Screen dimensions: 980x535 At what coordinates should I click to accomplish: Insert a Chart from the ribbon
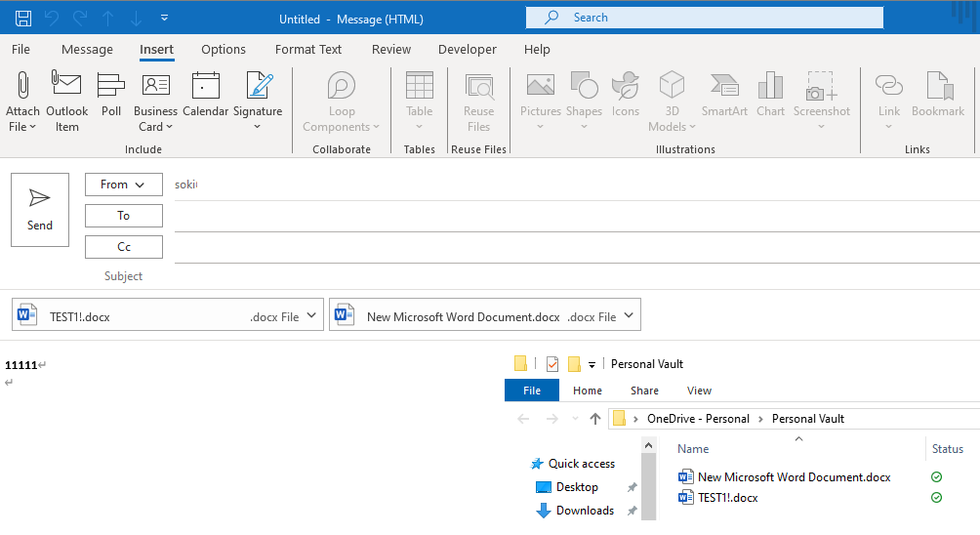tap(770, 95)
